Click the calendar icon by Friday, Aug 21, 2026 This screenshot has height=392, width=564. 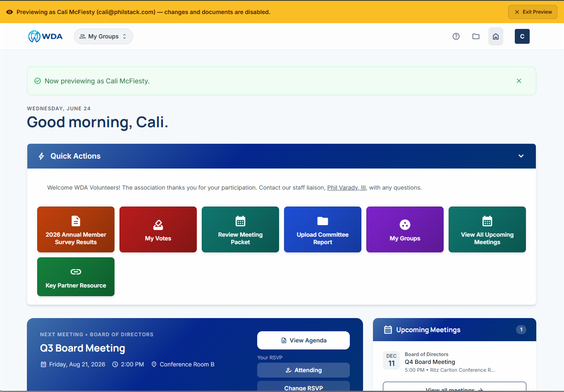[x=43, y=364]
